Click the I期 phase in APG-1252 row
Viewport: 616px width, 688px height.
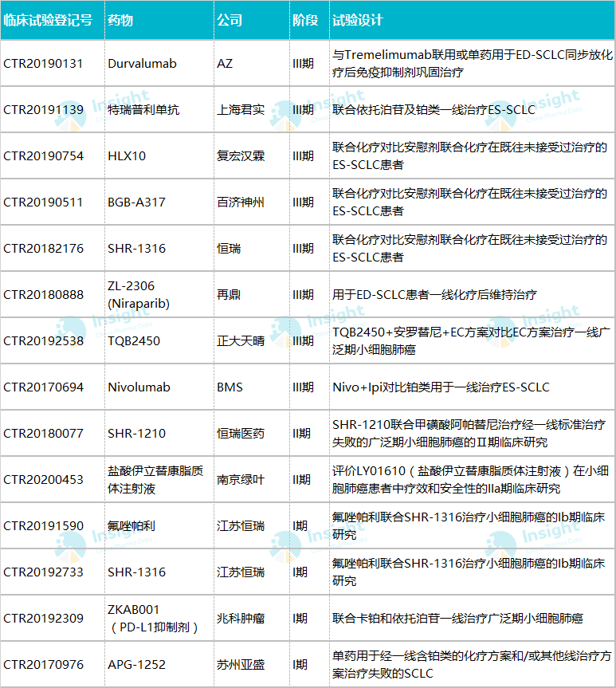pos(300,665)
